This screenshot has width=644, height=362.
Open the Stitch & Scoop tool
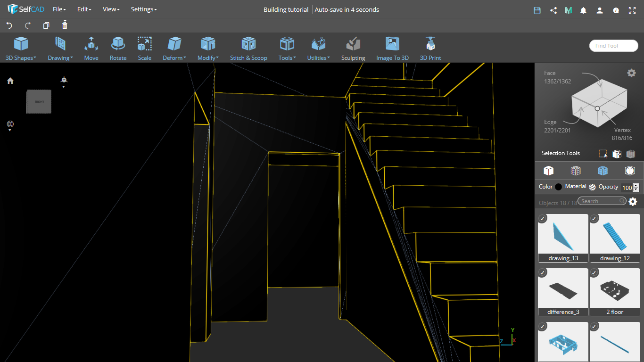(x=248, y=49)
